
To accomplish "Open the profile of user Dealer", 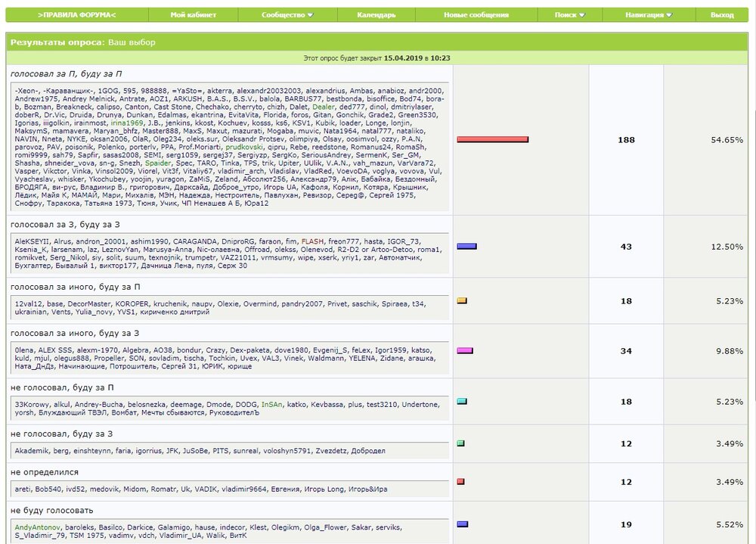I will click(x=323, y=107).
